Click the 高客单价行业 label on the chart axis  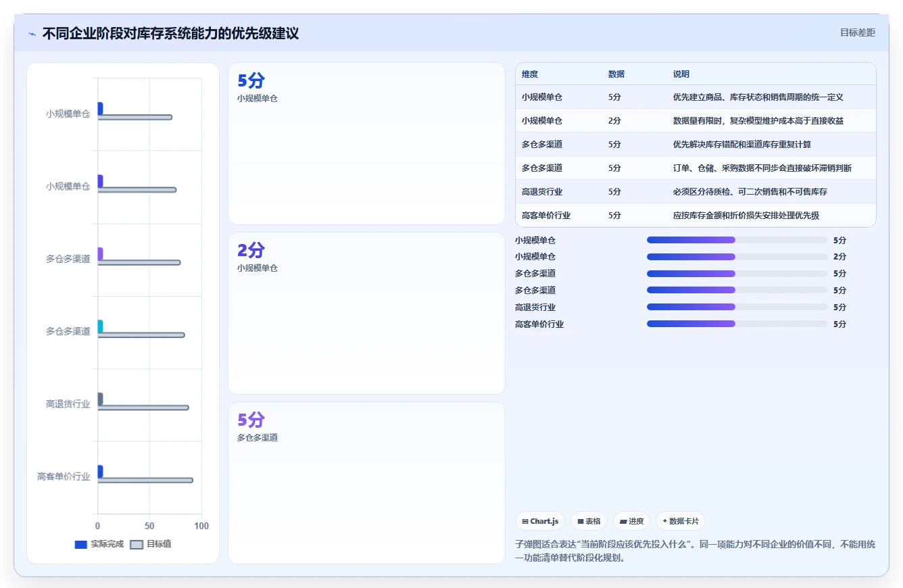tap(64, 476)
